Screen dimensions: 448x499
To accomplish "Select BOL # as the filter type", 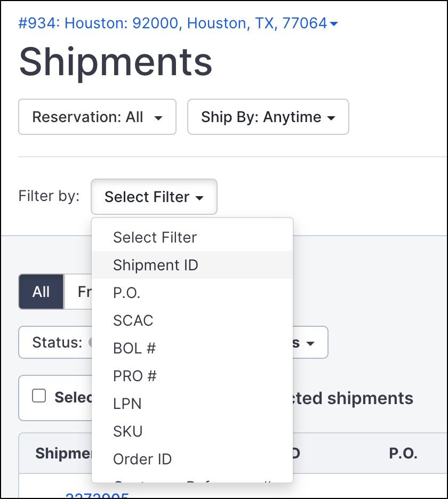I will tap(134, 348).
